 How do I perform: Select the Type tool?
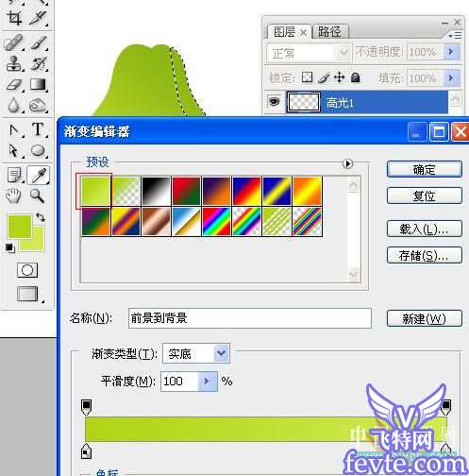click(38, 129)
